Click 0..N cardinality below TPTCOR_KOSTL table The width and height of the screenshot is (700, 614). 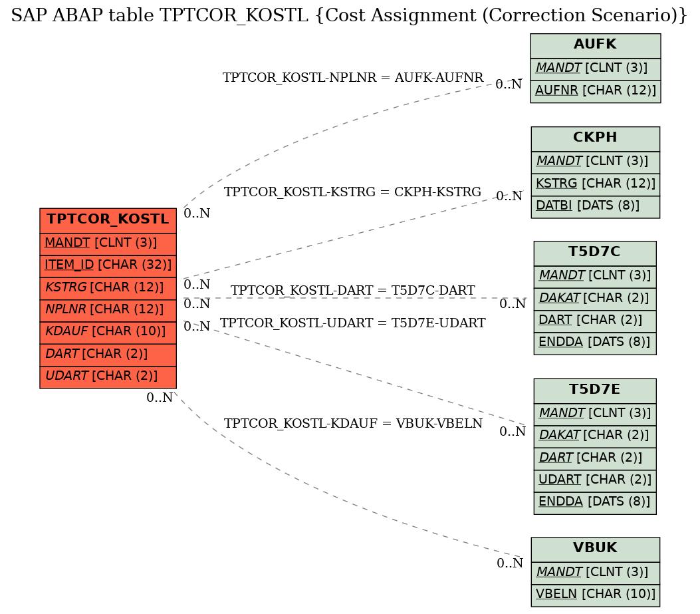point(160,398)
